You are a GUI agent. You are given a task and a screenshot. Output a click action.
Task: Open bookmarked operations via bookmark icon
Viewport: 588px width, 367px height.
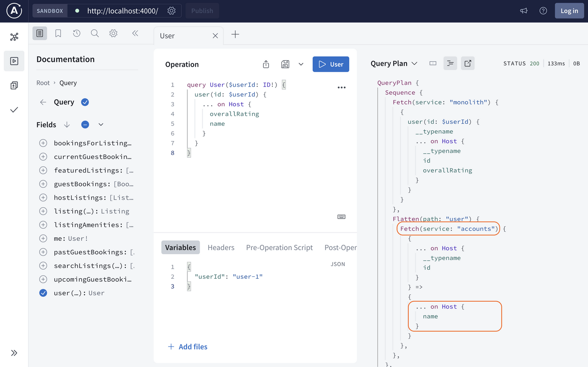coord(58,33)
